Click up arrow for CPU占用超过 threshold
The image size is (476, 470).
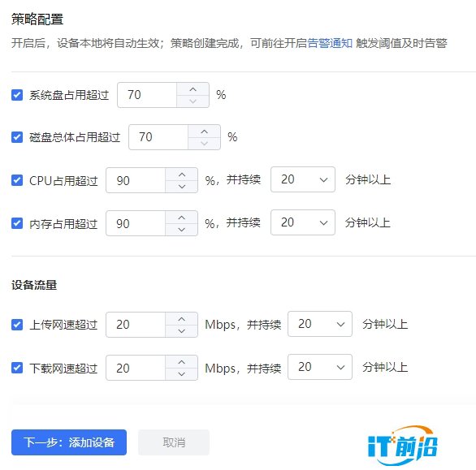(x=181, y=175)
